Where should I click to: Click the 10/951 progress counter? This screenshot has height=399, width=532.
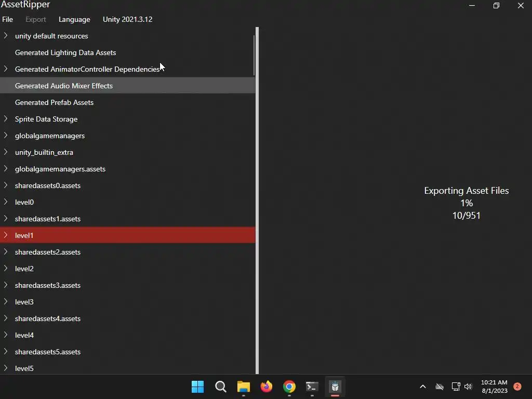[466, 216]
